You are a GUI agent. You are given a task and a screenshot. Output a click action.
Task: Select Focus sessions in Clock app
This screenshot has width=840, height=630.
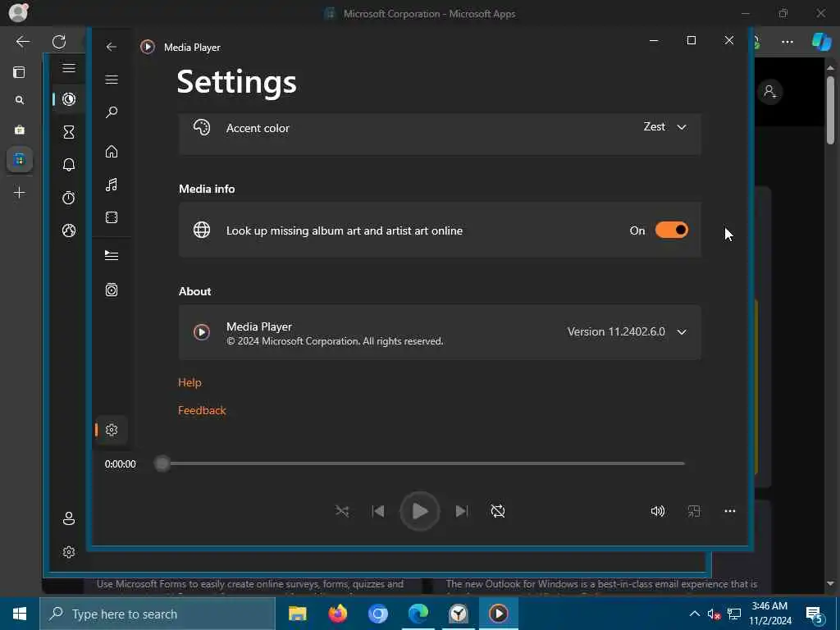69,99
